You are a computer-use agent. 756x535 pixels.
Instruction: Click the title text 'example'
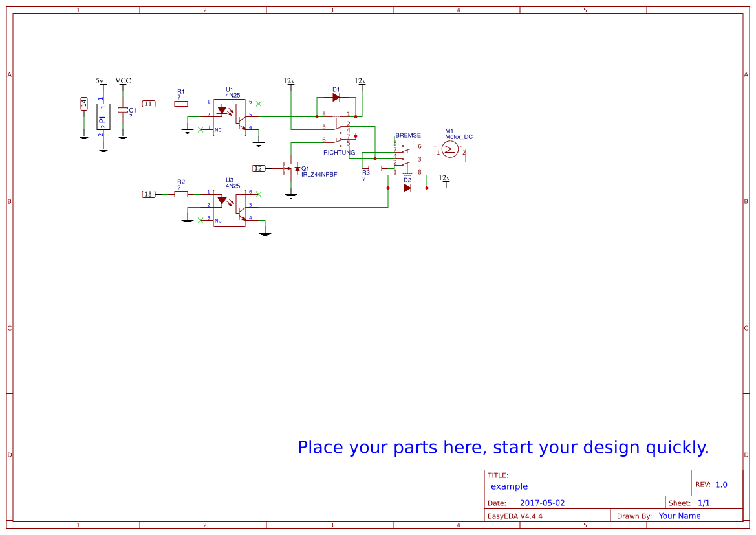point(509,486)
